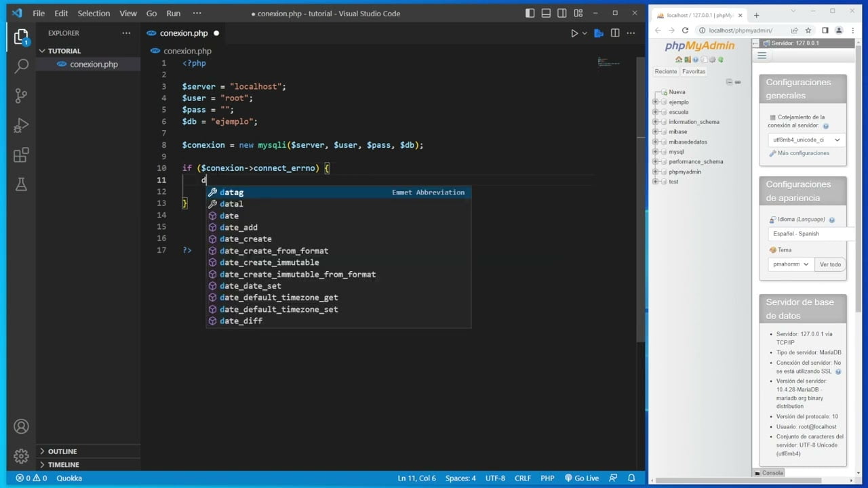Screen dimensions: 868x488
Task: Open Reciente tab in phpMyAdmin
Action: click(x=666, y=71)
